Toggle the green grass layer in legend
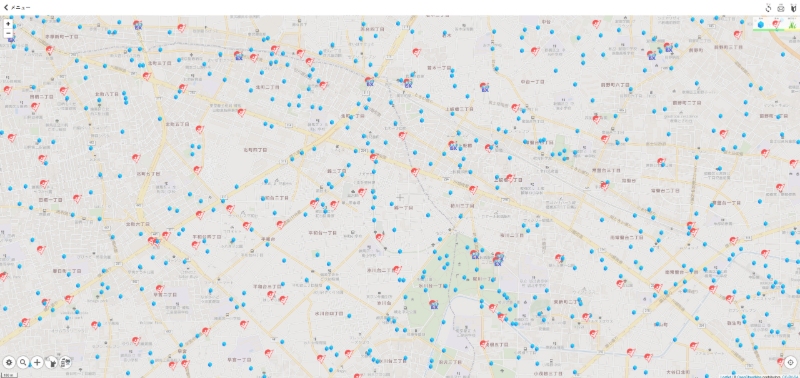Screen dimensions: 800x378 [x=792, y=24]
